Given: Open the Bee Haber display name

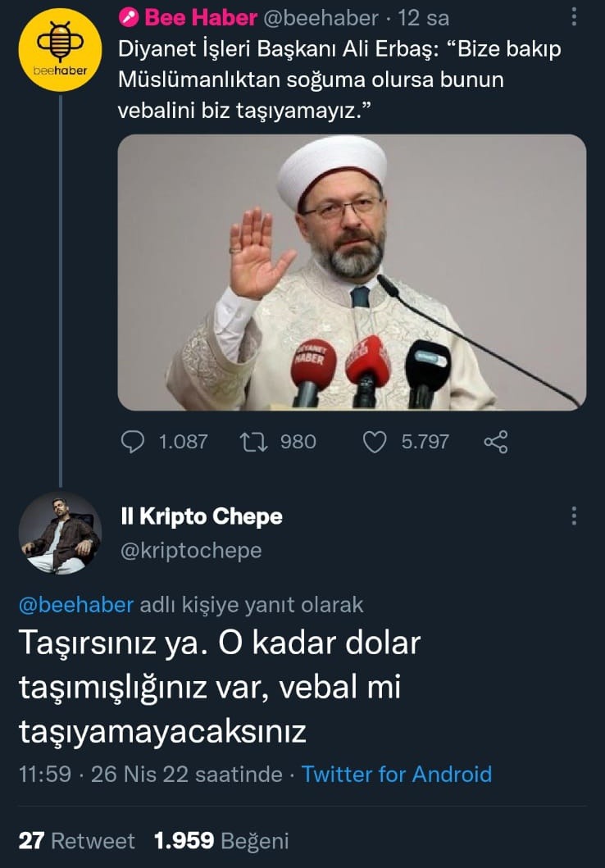Looking at the screenshot, I should (201, 18).
